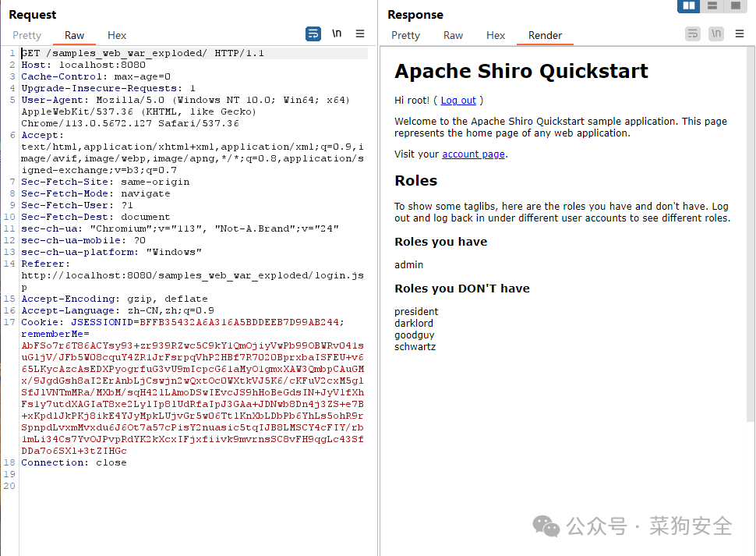Click the sec-ch-ua-mobile header line
Image resolution: width=756 pixels, height=556 pixels.
click(83, 240)
